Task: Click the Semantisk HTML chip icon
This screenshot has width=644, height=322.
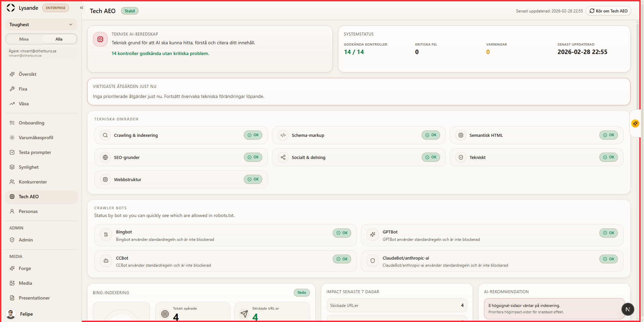Action: (461, 135)
